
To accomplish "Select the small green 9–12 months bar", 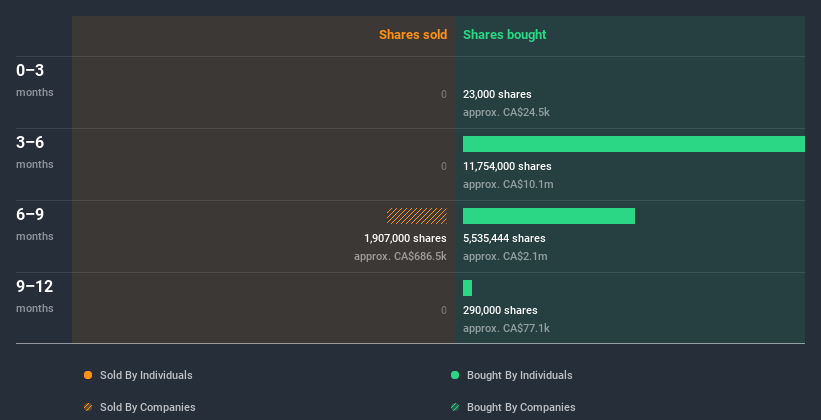I will (467, 288).
